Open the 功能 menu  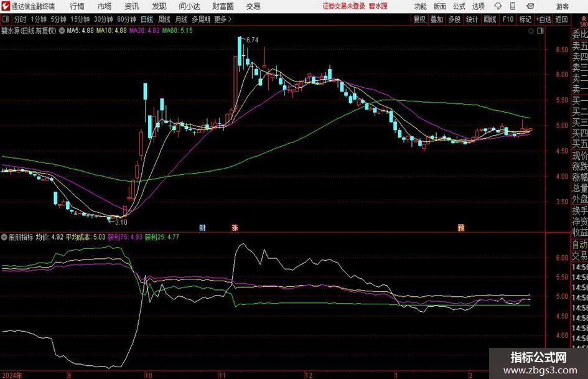coord(421,6)
